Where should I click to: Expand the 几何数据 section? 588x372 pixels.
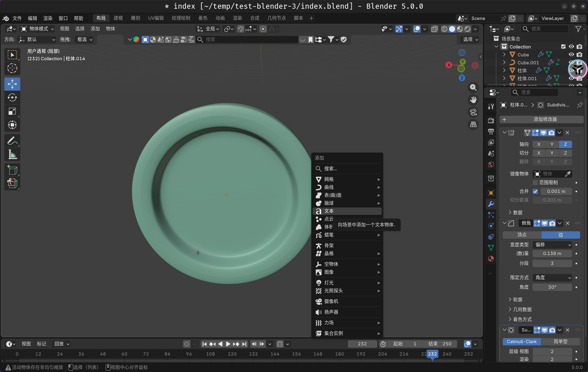coord(522,309)
